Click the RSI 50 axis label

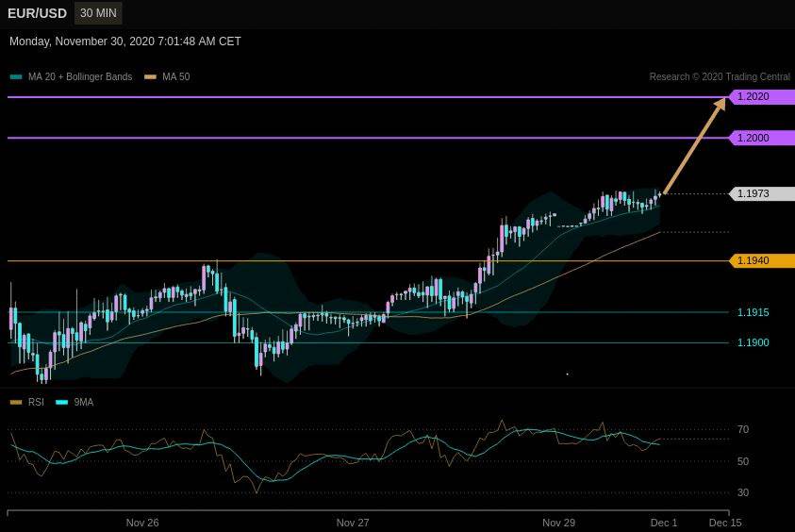[x=743, y=461]
